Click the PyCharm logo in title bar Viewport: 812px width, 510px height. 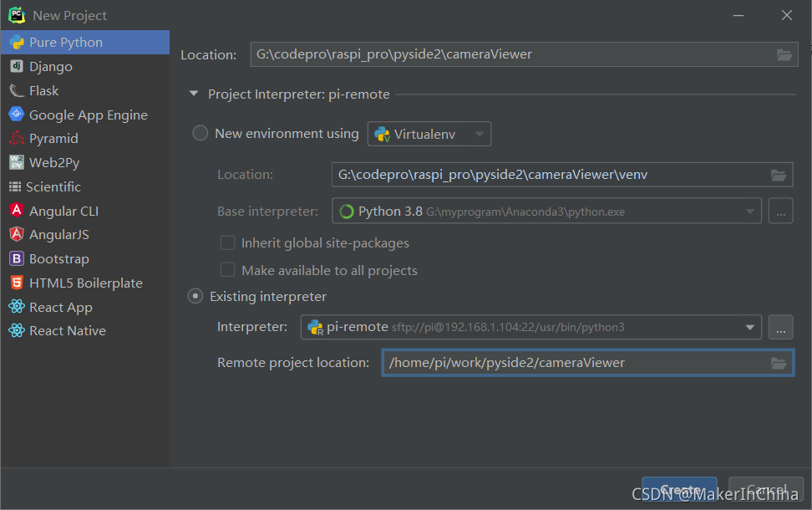coord(17,15)
